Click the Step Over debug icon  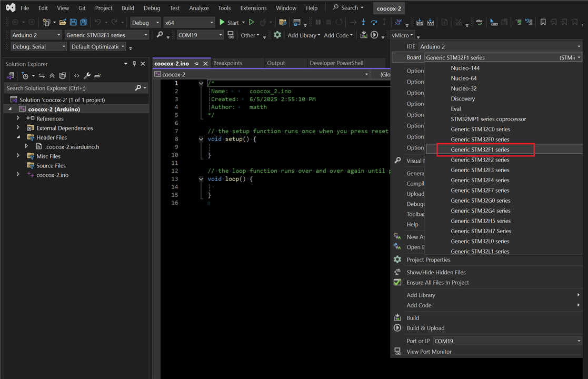click(374, 23)
